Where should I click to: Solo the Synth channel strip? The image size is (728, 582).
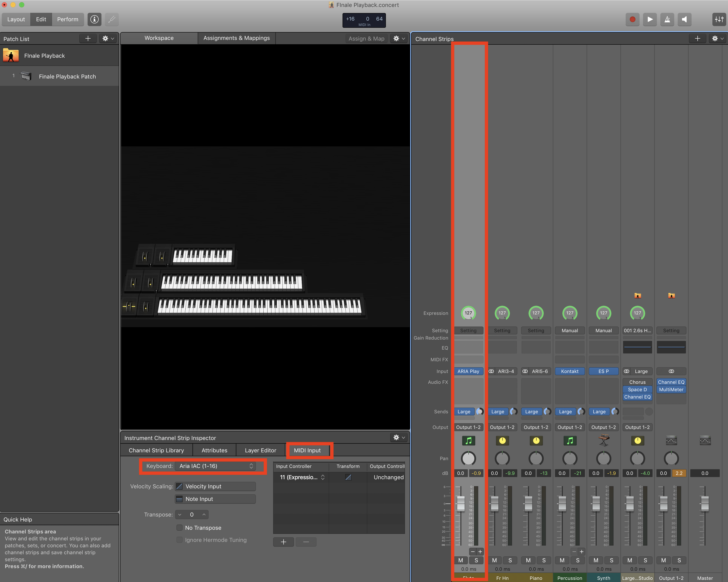(611, 560)
